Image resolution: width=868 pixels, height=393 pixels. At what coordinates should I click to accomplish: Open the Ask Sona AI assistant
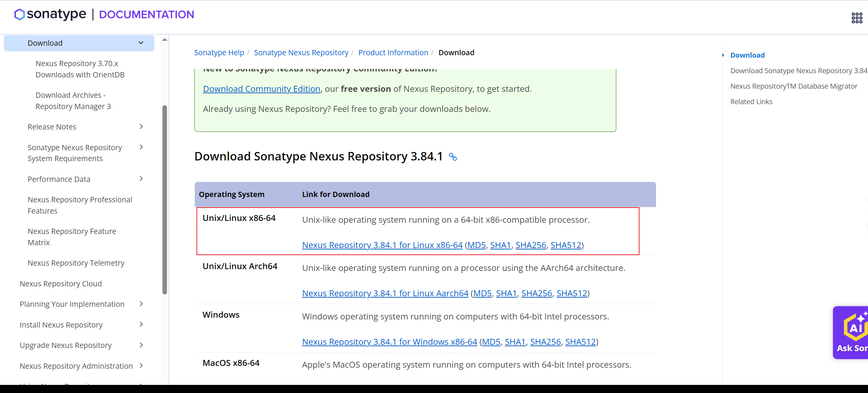click(x=851, y=332)
